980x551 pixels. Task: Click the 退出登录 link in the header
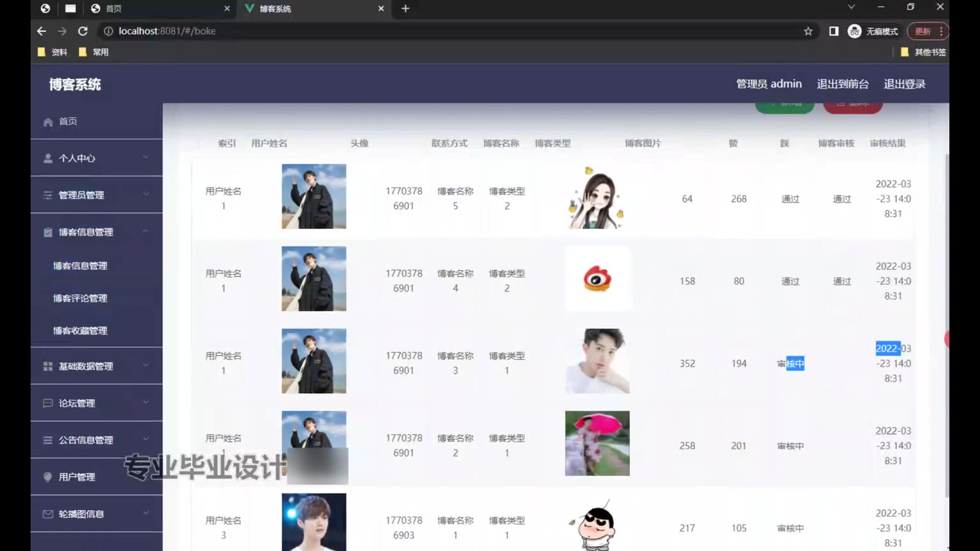point(904,84)
